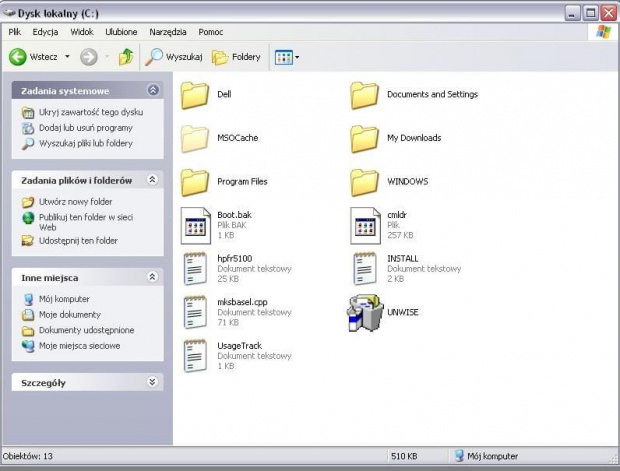
Task: Open the Ulubione menu
Action: point(121,32)
